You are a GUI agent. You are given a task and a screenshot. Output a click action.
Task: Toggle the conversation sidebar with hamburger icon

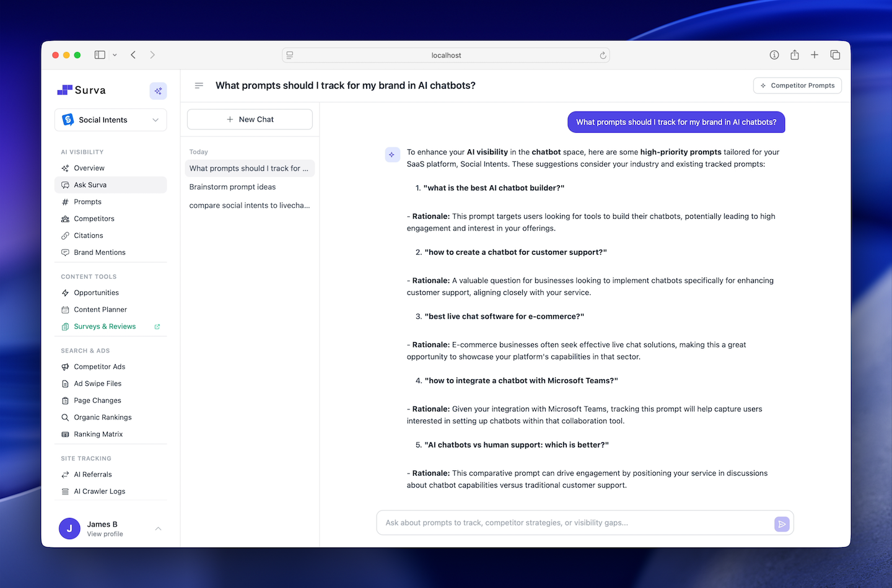[x=199, y=86]
